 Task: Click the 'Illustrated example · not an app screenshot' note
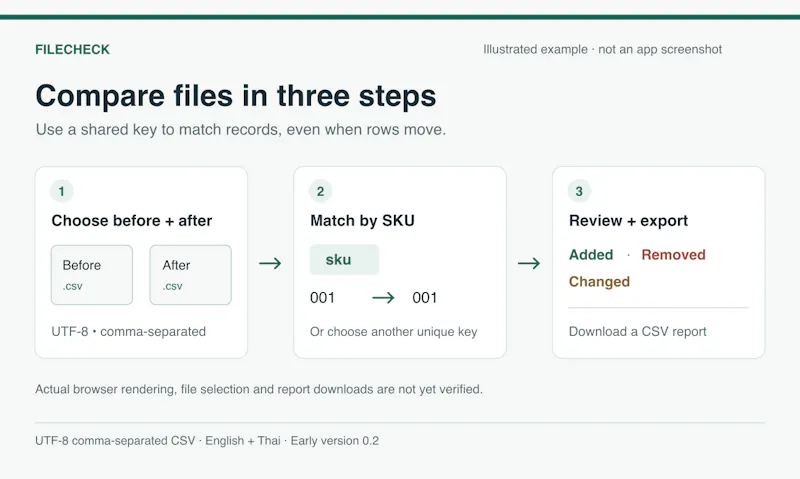click(603, 49)
